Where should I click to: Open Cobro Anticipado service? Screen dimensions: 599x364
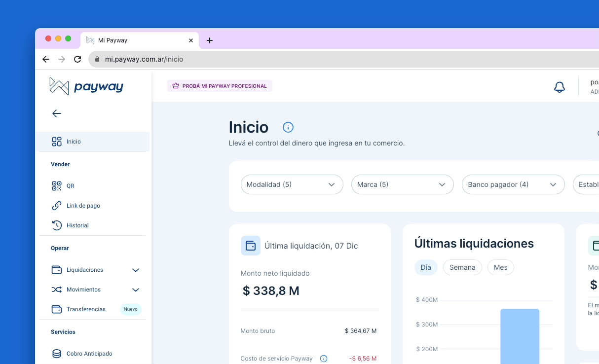coord(89,354)
